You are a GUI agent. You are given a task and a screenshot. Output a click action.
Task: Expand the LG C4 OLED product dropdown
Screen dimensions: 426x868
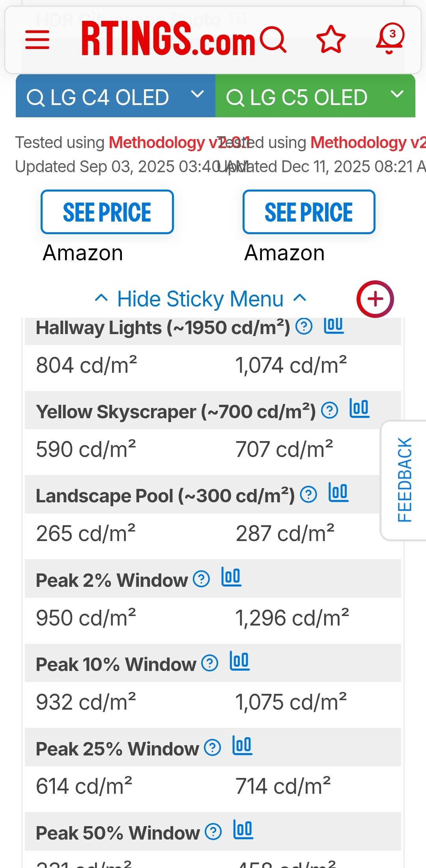(x=197, y=95)
